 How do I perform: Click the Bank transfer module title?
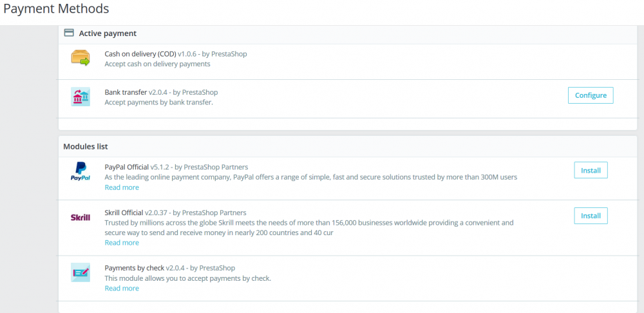coord(126,93)
